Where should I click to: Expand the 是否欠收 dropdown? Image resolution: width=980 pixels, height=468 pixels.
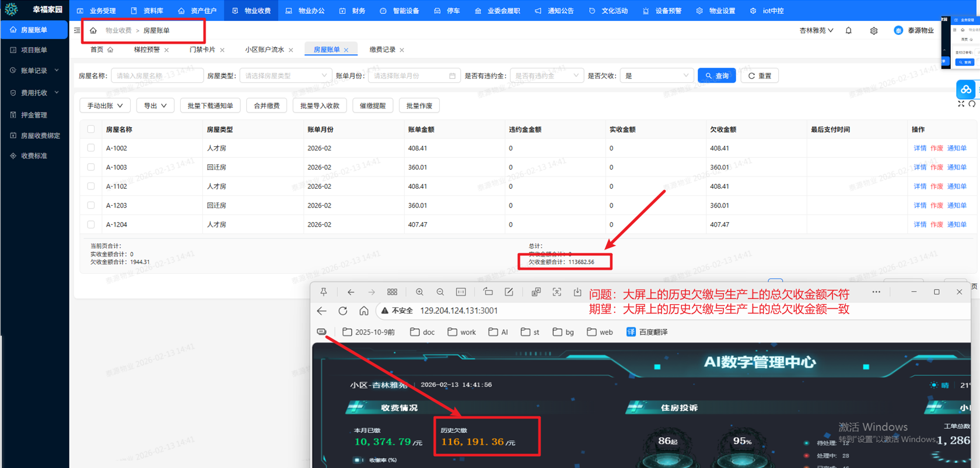pos(657,76)
